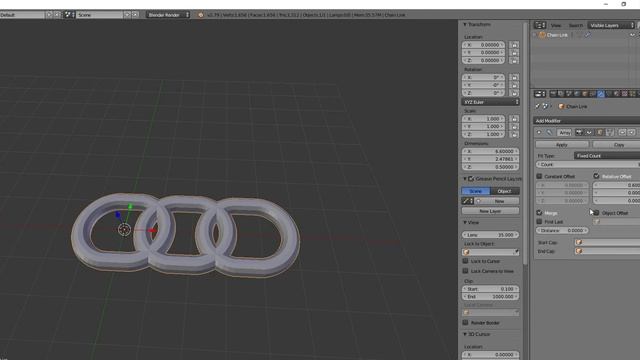Toggle Array modifier edit mode display
Image resolution: width=640 pixels, height=360 pixels.
(600, 132)
